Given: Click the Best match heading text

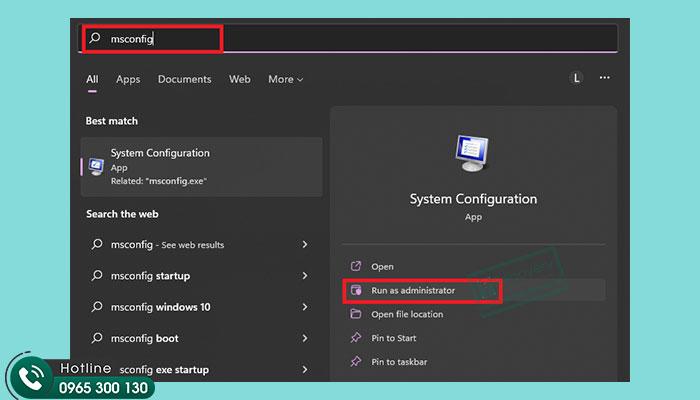Looking at the screenshot, I should pyautogui.click(x=112, y=121).
